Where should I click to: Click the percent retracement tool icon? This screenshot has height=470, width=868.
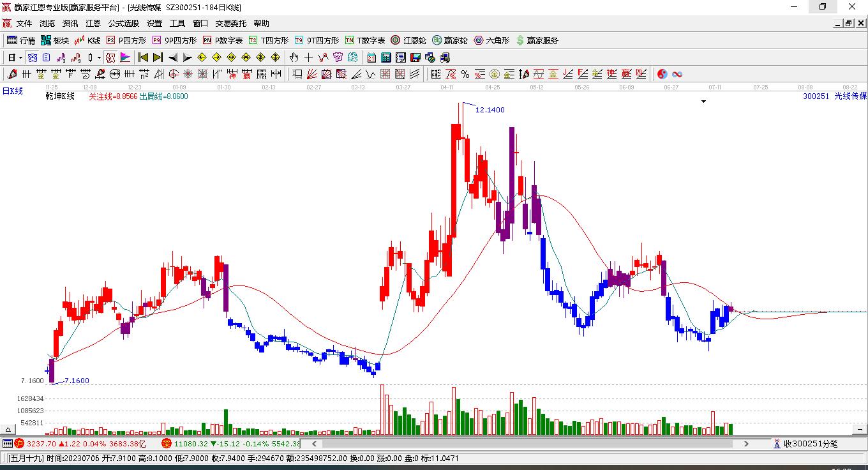pyautogui.click(x=465, y=74)
